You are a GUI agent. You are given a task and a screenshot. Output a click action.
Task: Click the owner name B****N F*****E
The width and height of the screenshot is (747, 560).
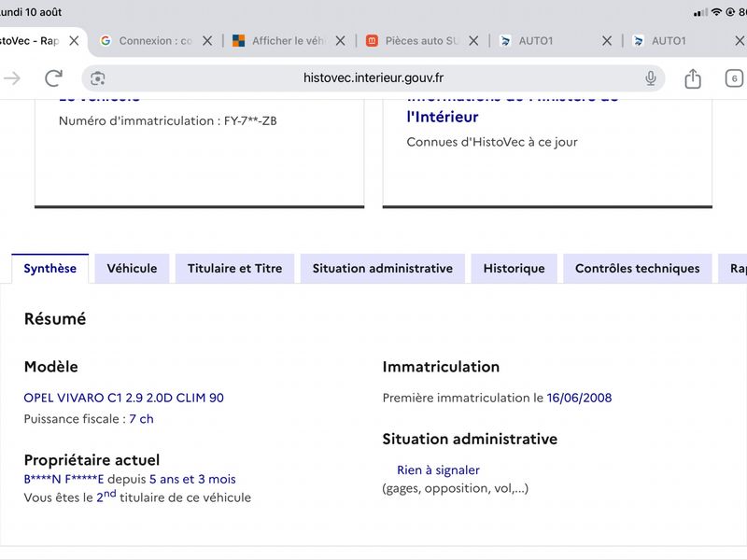coord(63,479)
